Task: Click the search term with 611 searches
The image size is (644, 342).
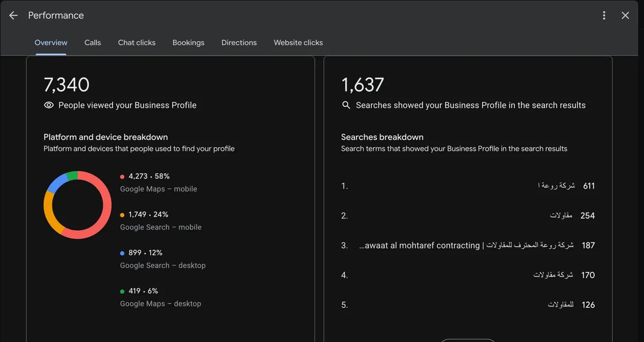Action: 556,186
